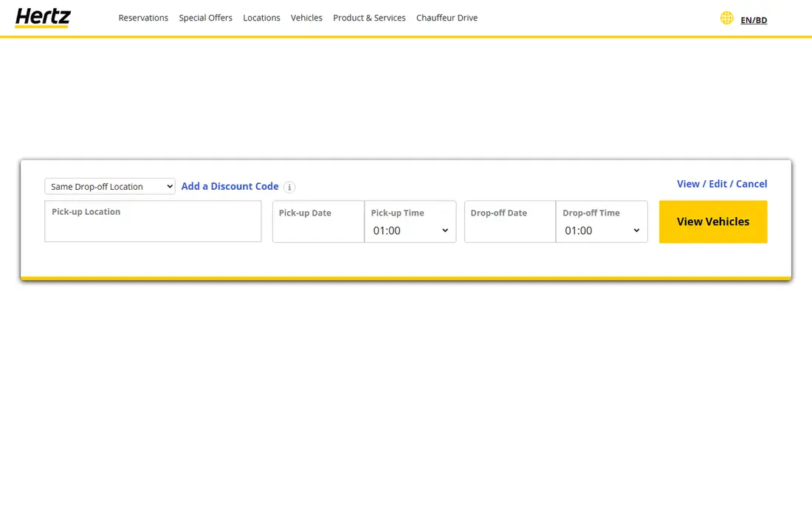812x508 pixels.
Task: Click View / Edit / Cancel link
Action: click(x=722, y=184)
